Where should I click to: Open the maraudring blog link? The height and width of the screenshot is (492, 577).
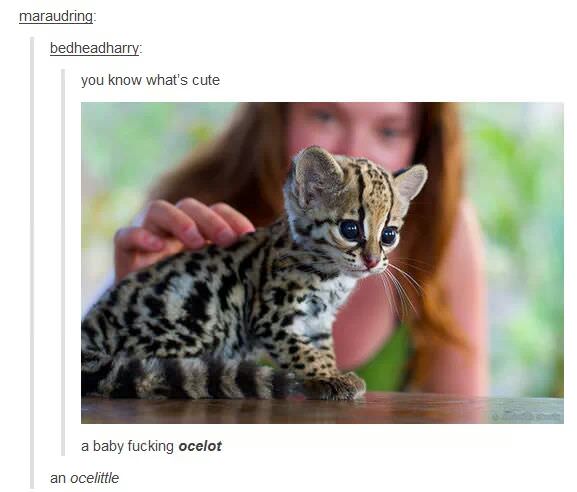[56, 16]
